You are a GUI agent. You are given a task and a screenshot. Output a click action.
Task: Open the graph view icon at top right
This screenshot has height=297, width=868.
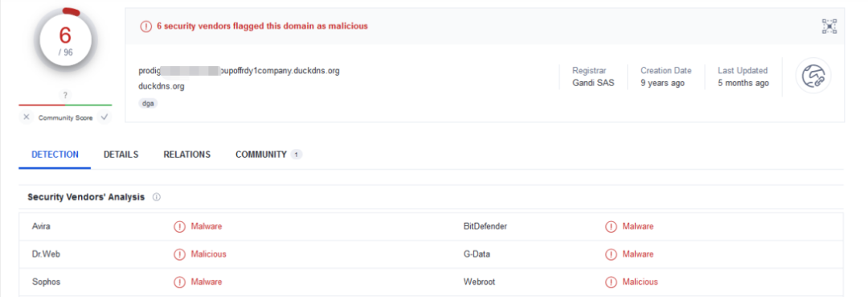coord(829,26)
